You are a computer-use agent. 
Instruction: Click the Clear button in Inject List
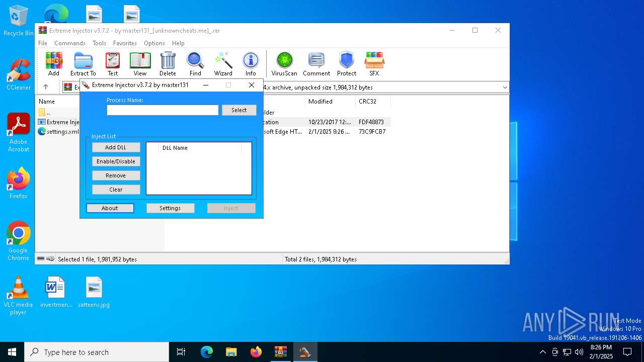click(116, 190)
